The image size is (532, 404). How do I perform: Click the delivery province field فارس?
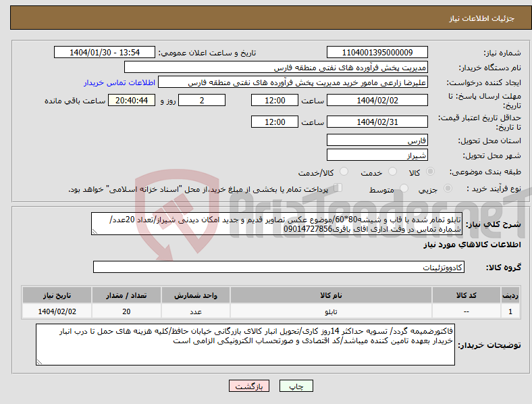point(377,140)
